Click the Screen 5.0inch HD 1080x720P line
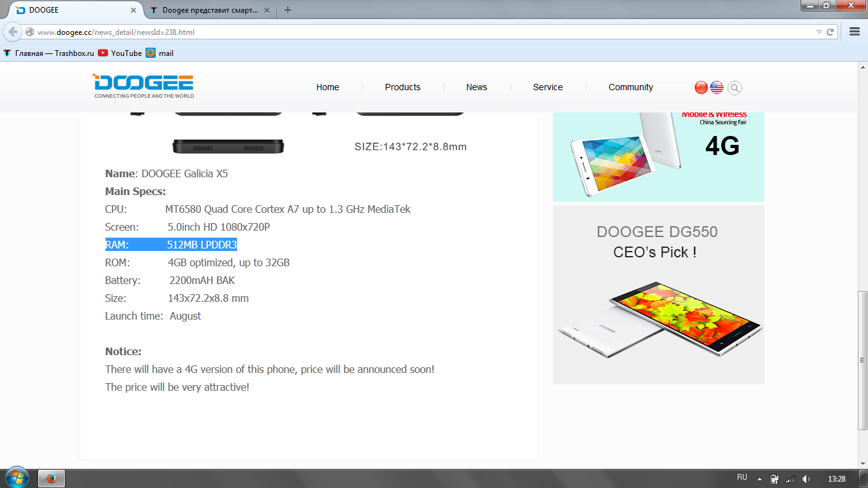Viewport: 868px width, 488px height. click(x=187, y=227)
